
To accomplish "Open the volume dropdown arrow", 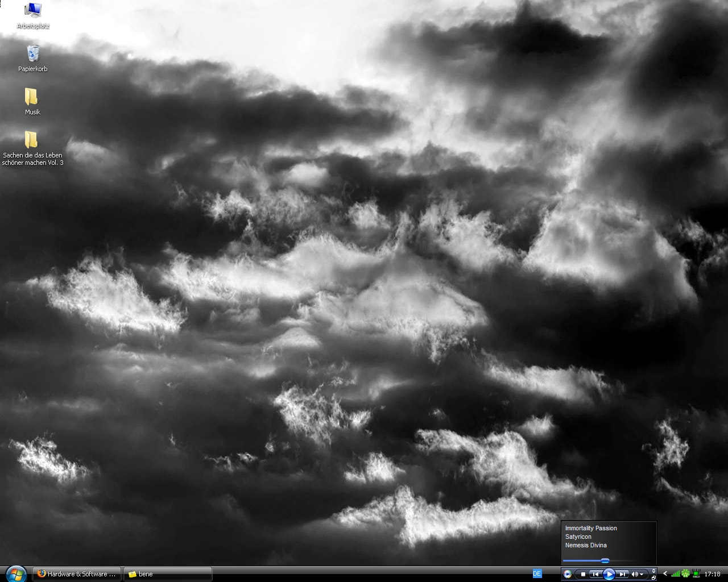I will coord(642,574).
